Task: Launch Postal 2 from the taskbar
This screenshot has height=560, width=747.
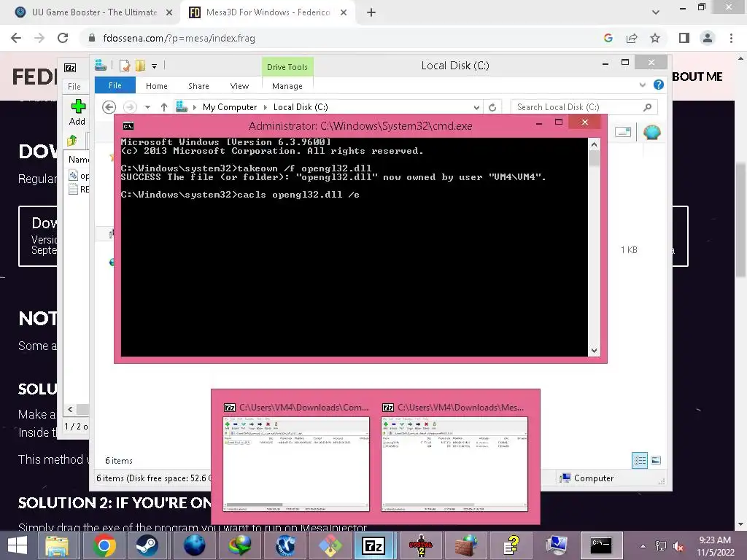Action: coord(421,545)
